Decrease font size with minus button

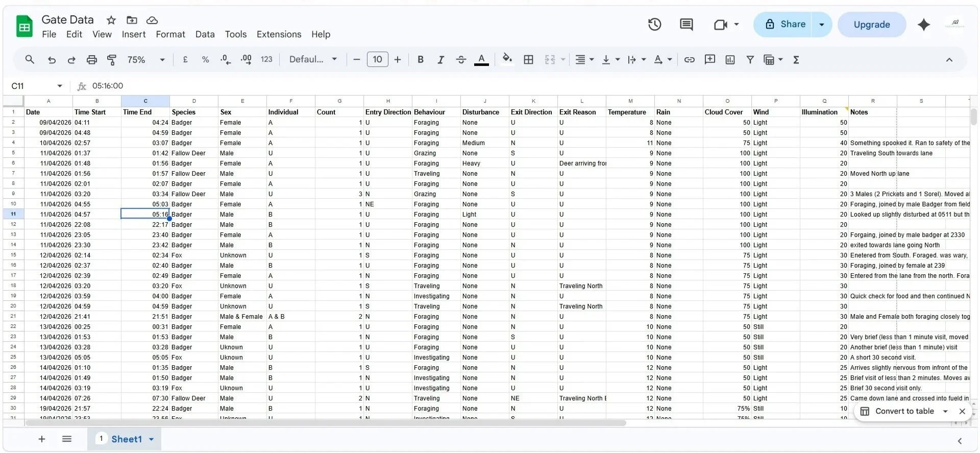[357, 60]
